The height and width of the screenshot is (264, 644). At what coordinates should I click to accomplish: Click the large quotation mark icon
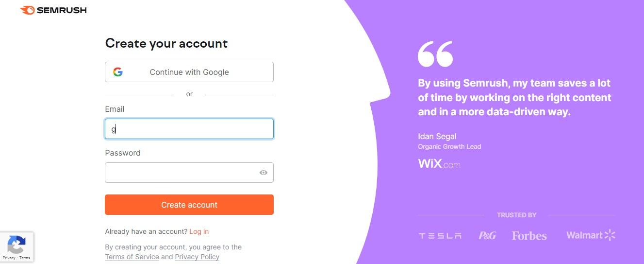pos(435,53)
